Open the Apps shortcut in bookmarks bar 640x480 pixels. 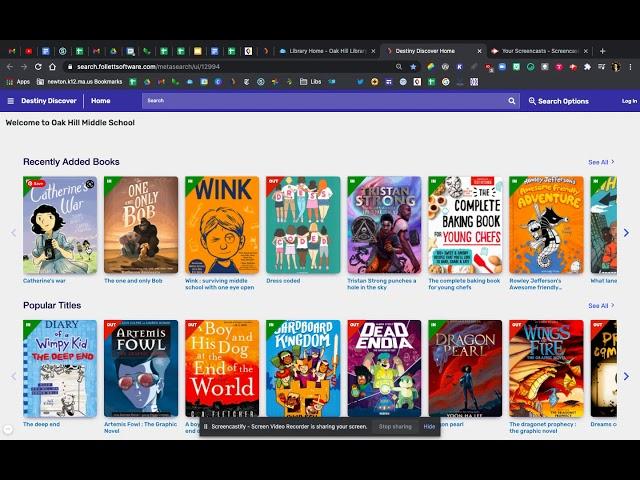pyautogui.click(x=18, y=82)
